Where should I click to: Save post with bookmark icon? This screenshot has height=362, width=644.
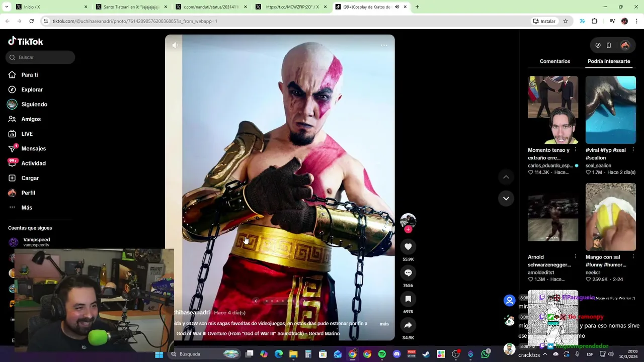point(408,299)
